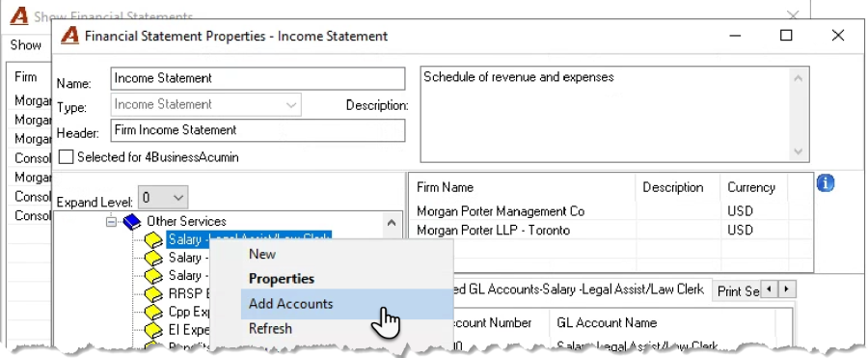Image resolution: width=868 pixels, height=358 pixels.
Task: Click the yellow icon of highlighted Salary item
Action: pos(153,239)
